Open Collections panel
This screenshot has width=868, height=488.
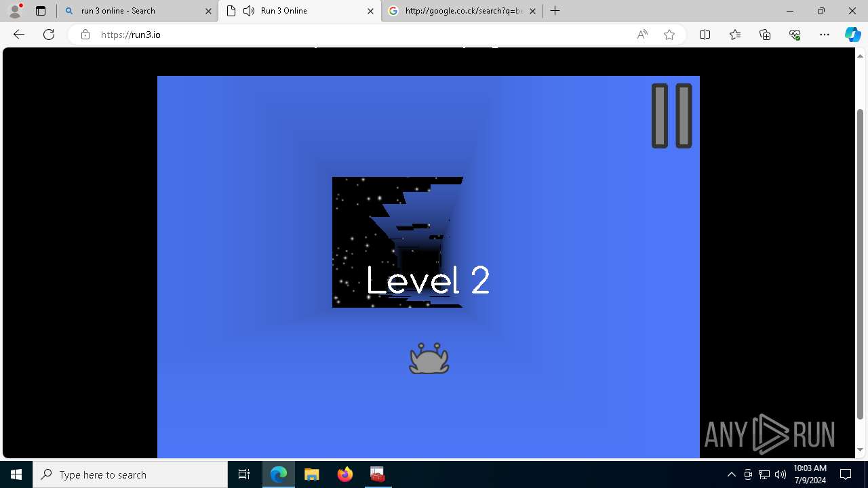point(765,35)
